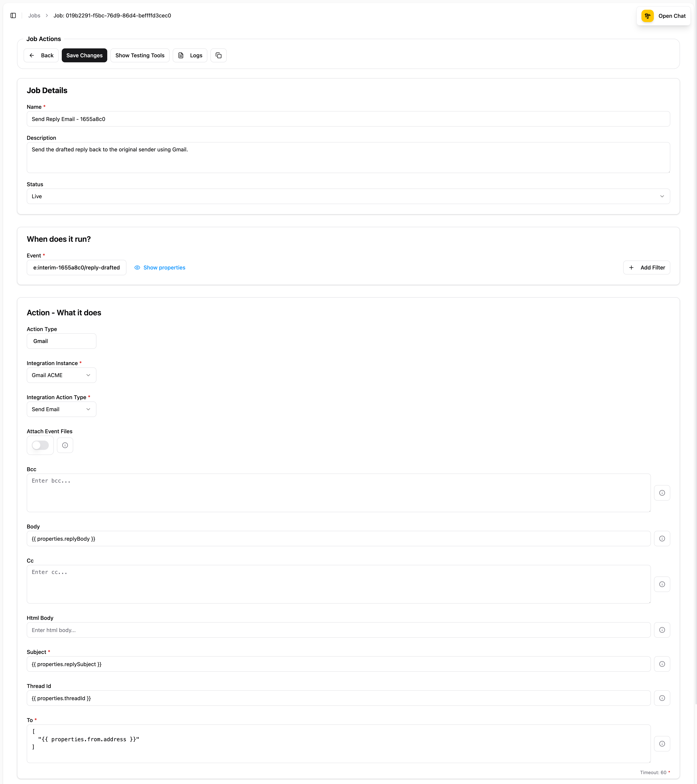The width and height of the screenshot is (697, 784).
Task: Click the Logs document icon
Action: (x=181, y=55)
